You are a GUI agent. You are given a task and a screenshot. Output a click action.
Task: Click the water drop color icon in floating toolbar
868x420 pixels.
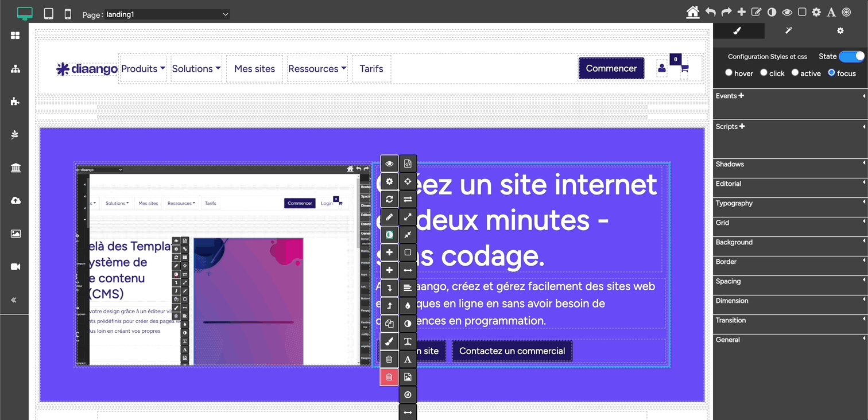tap(408, 306)
